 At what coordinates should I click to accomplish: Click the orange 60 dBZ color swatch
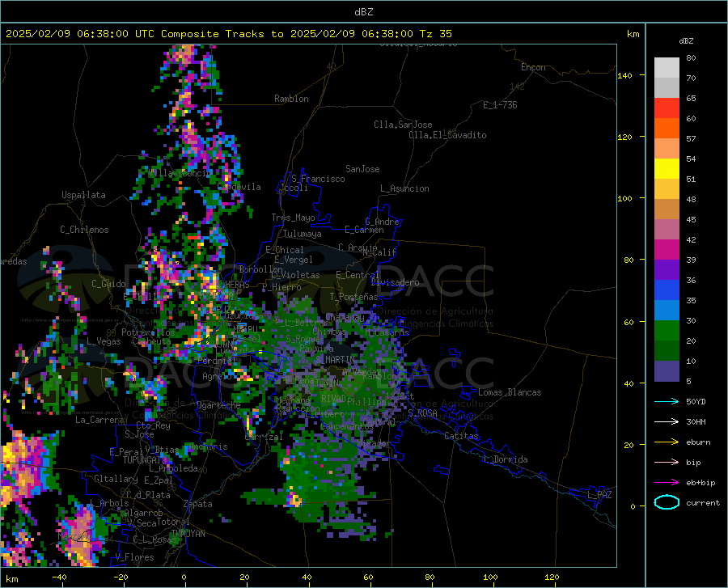[667, 128]
